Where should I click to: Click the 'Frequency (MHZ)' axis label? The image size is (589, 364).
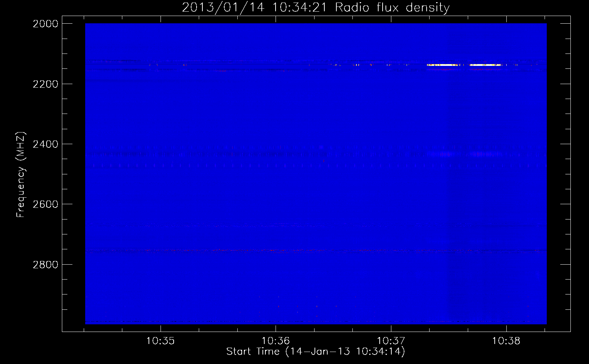click(x=21, y=175)
